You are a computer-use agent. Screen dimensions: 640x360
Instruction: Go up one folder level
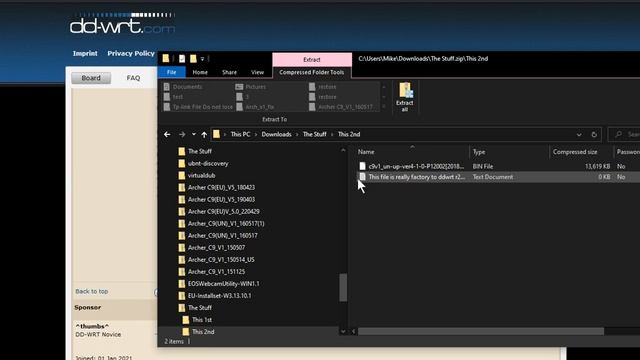204,134
